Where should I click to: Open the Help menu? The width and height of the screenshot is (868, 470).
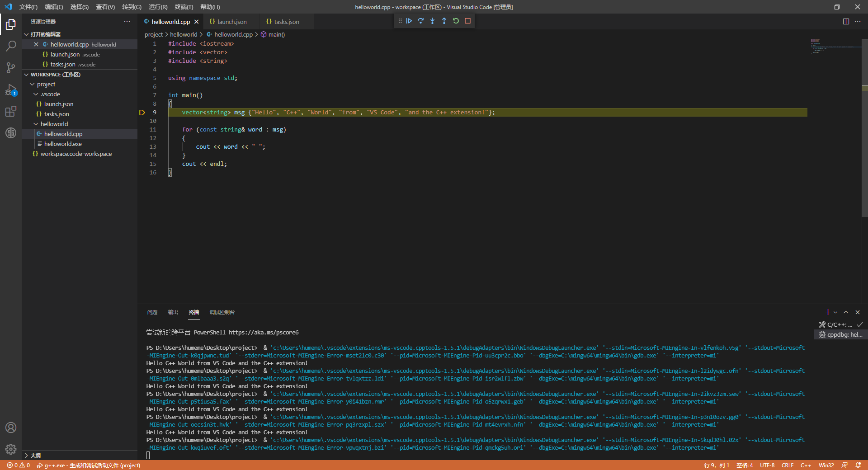pyautogui.click(x=210, y=7)
